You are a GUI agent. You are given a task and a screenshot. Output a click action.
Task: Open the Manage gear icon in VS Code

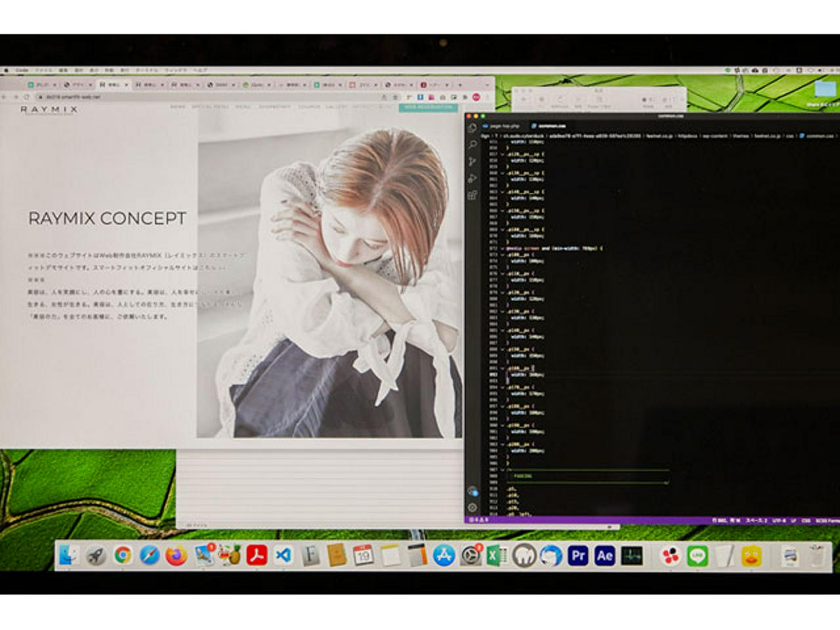pyautogui.click(x=472, y=507)
